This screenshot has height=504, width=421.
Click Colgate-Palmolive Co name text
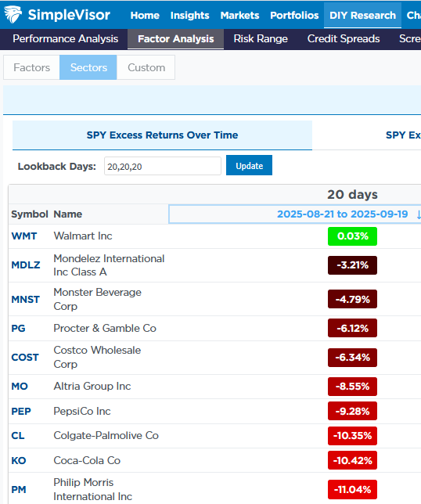[106, 436]
